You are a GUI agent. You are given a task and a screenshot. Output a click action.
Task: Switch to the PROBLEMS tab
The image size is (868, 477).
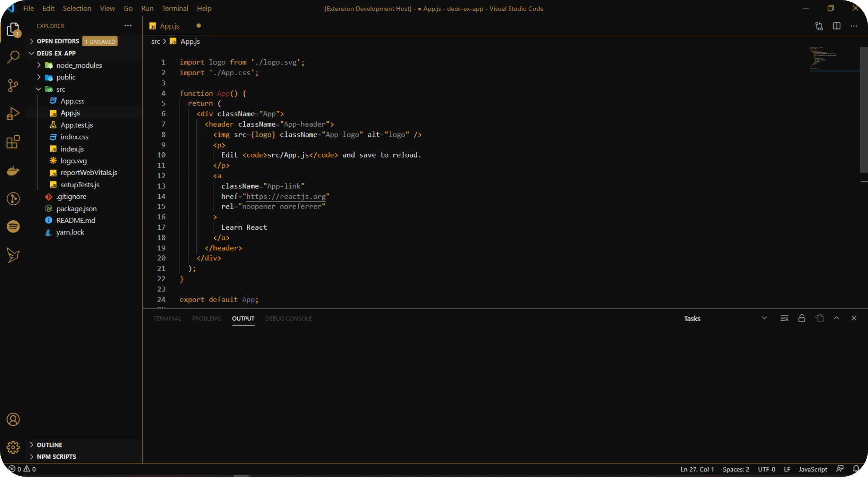tap(206, 318)
